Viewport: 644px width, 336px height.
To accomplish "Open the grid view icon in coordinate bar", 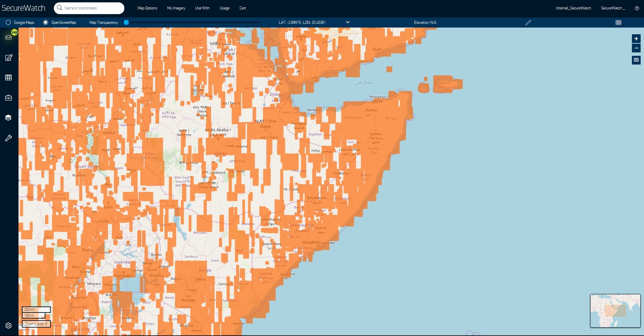I will coord(618,23).
